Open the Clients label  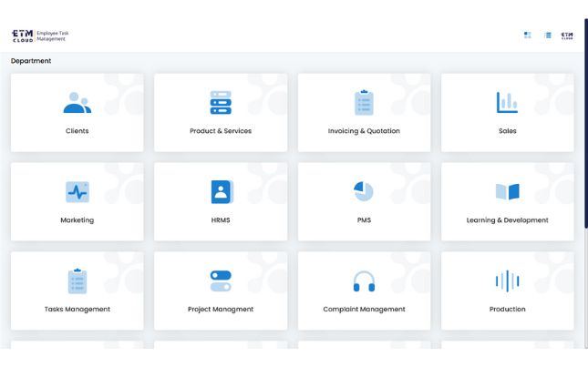(77, 131)
